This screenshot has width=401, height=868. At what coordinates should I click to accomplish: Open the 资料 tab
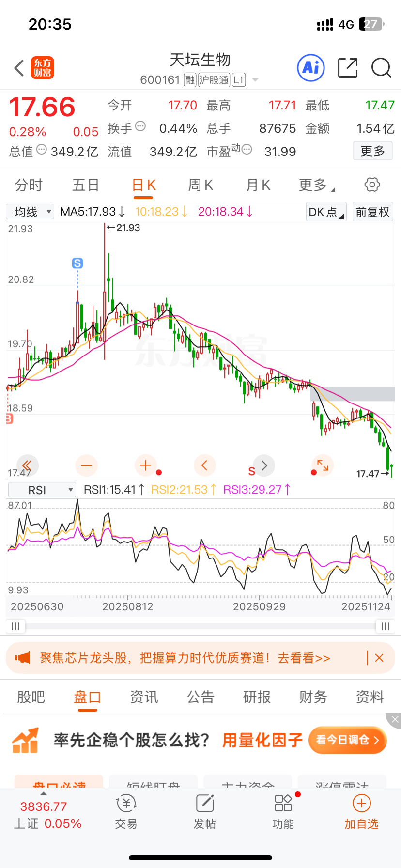[x=370, y=697]
